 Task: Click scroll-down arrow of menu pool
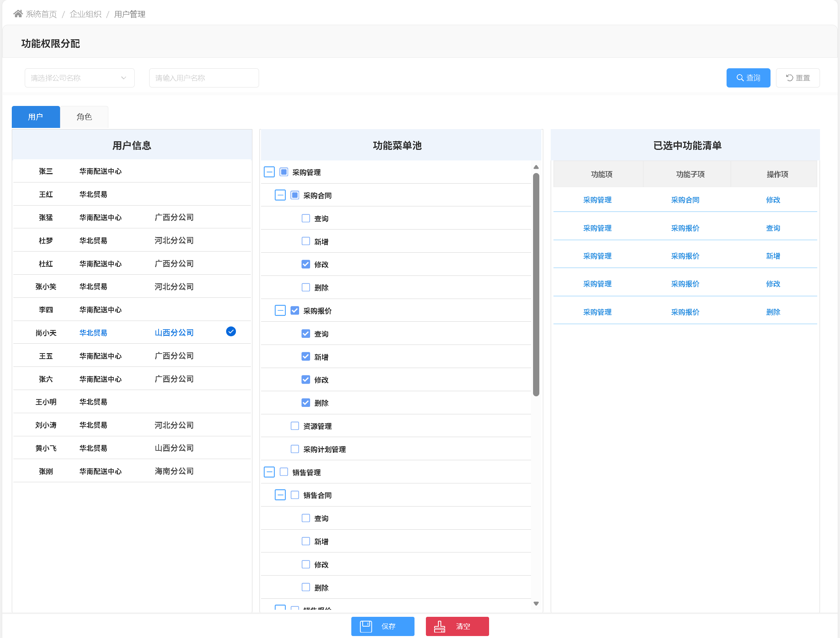536,603
